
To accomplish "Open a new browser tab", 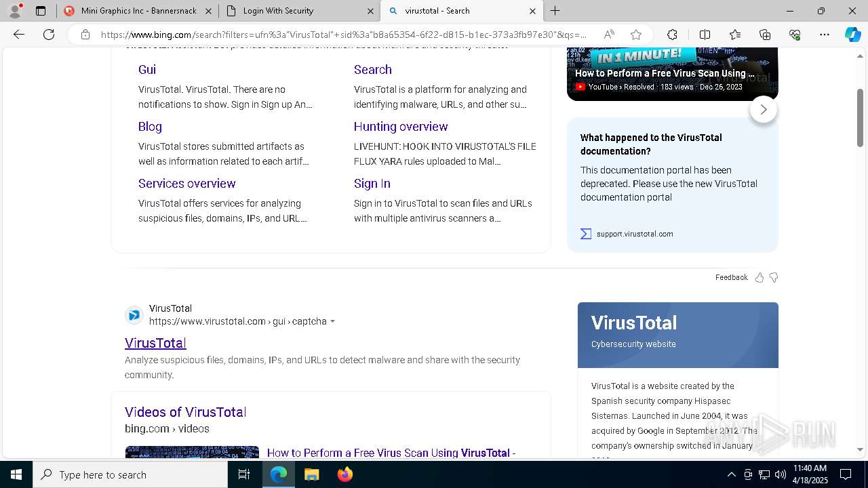I will click(555, 11).
